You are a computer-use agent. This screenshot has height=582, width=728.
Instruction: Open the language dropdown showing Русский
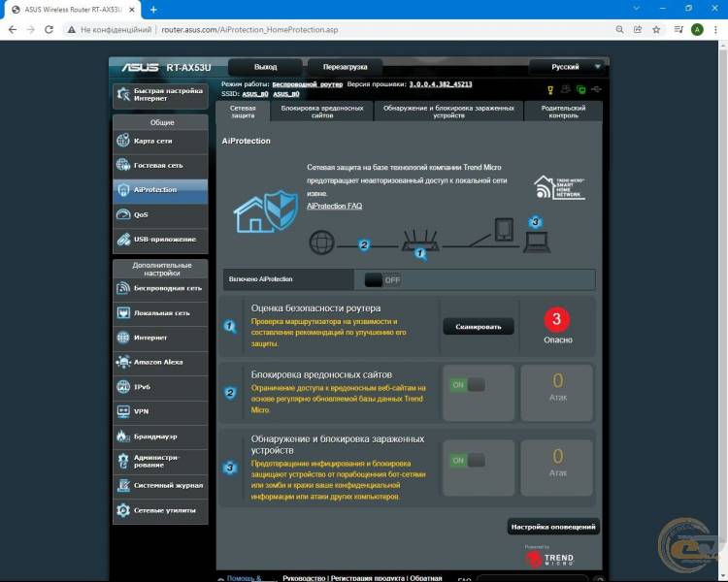pos(567,67)
